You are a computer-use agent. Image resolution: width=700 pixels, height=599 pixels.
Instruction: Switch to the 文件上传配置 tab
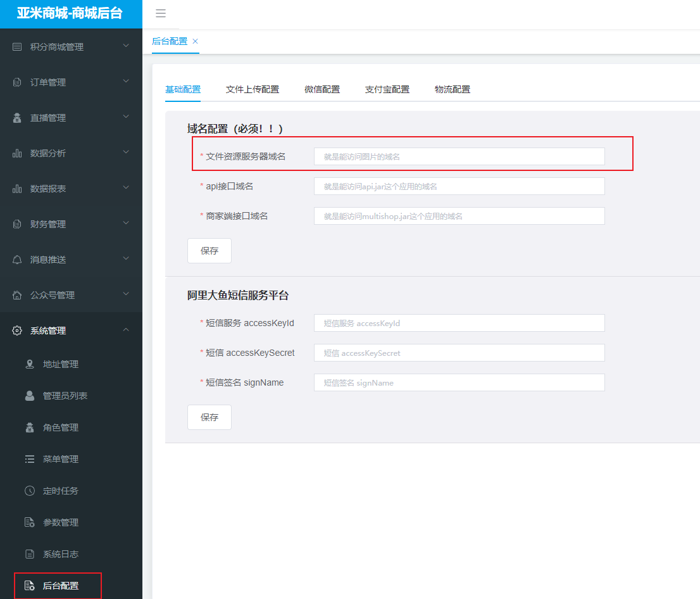pyautogui.click(x=252, y=89)
